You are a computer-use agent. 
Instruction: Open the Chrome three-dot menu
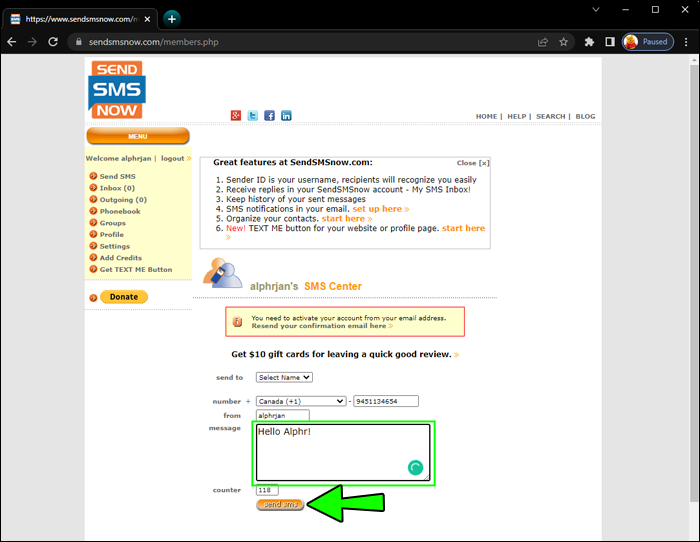click(x=686, y=42)
